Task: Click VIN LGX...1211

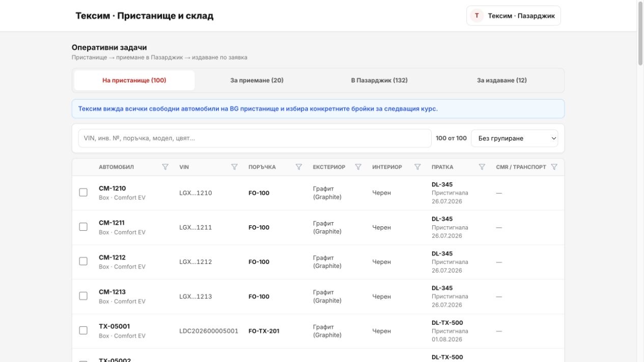Action: (x=195, y=228)
